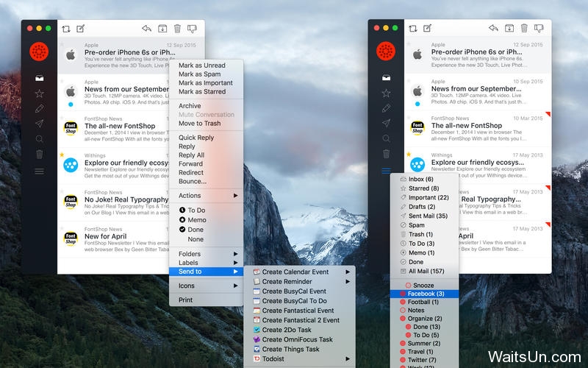The width and height of the screenshot is (588, 368).
Task: Click spam thumbs-down icon in left window toolbar
Action: click(x=192, y=29)
